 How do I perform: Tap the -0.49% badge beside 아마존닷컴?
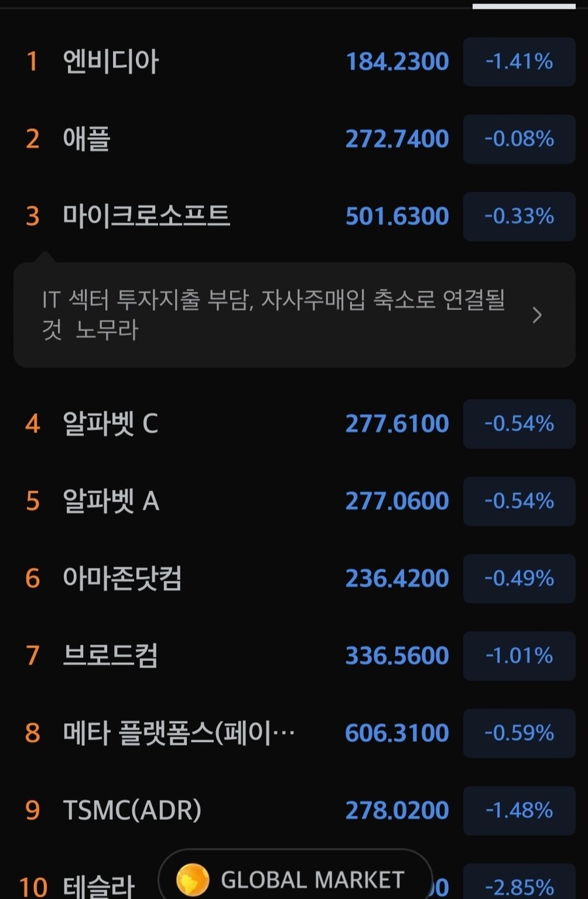[x=519, y=579]
